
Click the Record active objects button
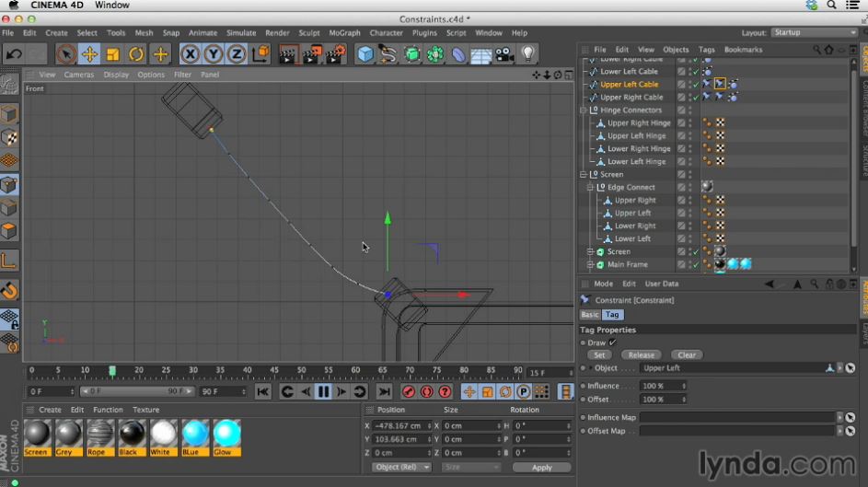(409, 392)
